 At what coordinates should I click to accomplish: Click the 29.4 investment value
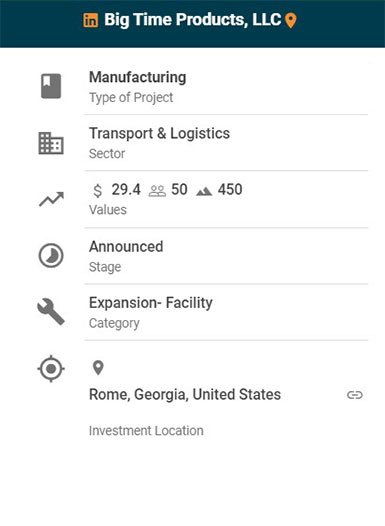(x=126, y=190)
